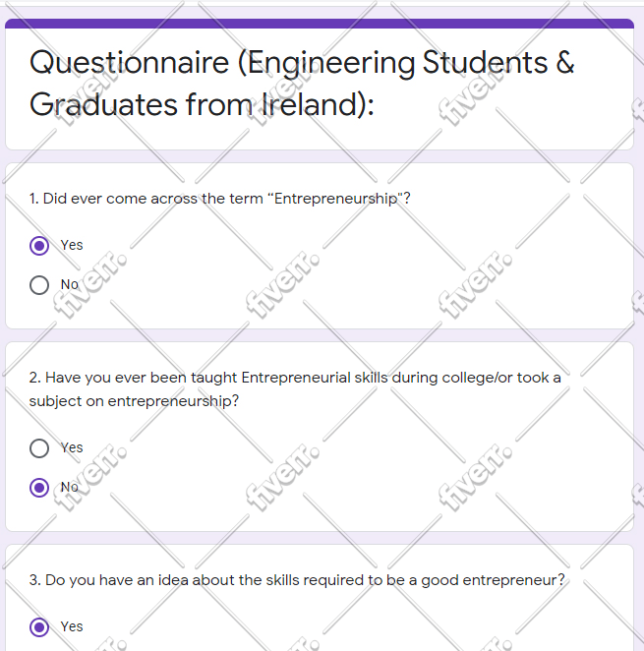This screenshot has height=651, width=644.
Task: Select Yes radio button for question 1
Action: coord(39,246)
